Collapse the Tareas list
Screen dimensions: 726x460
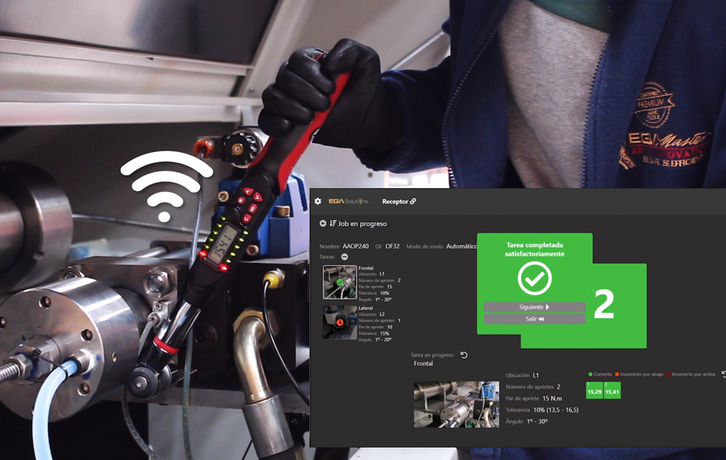coord(344,257)
